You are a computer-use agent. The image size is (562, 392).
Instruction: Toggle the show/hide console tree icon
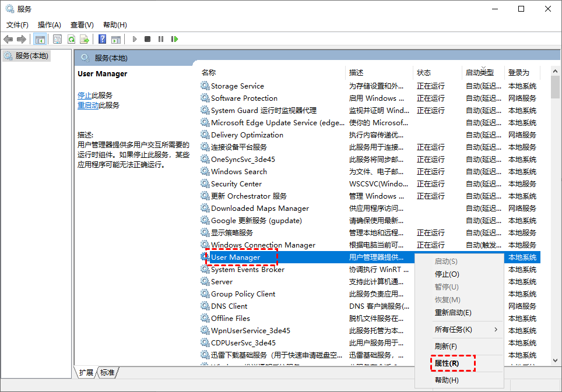(39, 38)
